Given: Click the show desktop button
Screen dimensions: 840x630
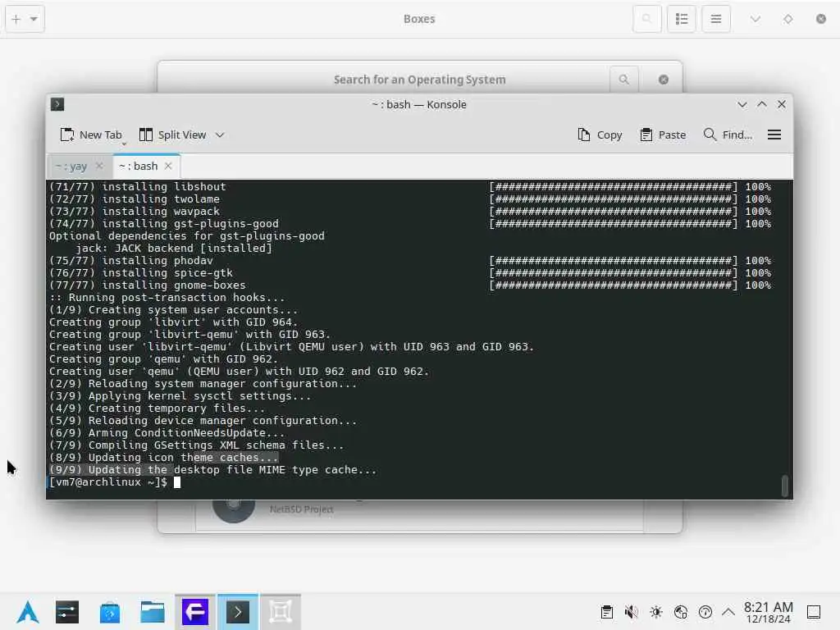Looking at the screenshot, I should tap(814, 612).
